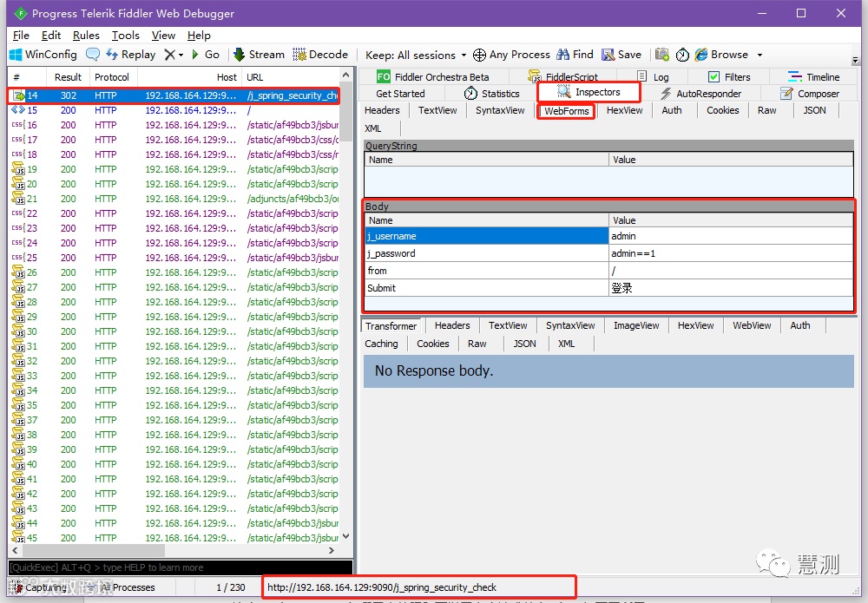Open the Filters tab
This screenshot has width=868, height=603.
pyautogui.click(x=730, y=77)
